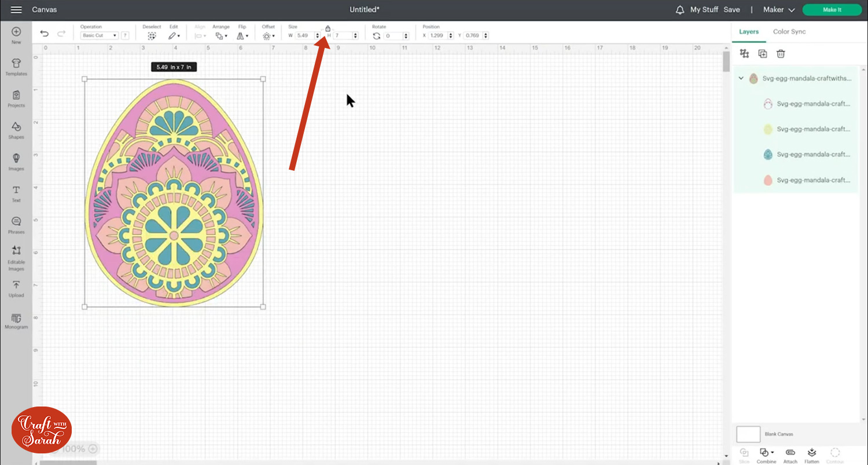Select the white outline egg layer

[x=796, y=104]
